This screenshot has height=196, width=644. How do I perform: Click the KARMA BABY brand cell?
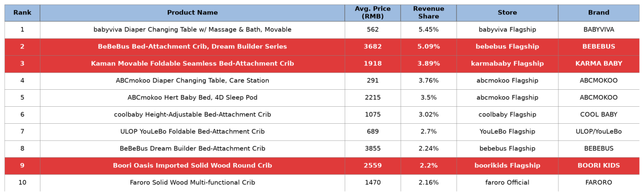[599, 64]
